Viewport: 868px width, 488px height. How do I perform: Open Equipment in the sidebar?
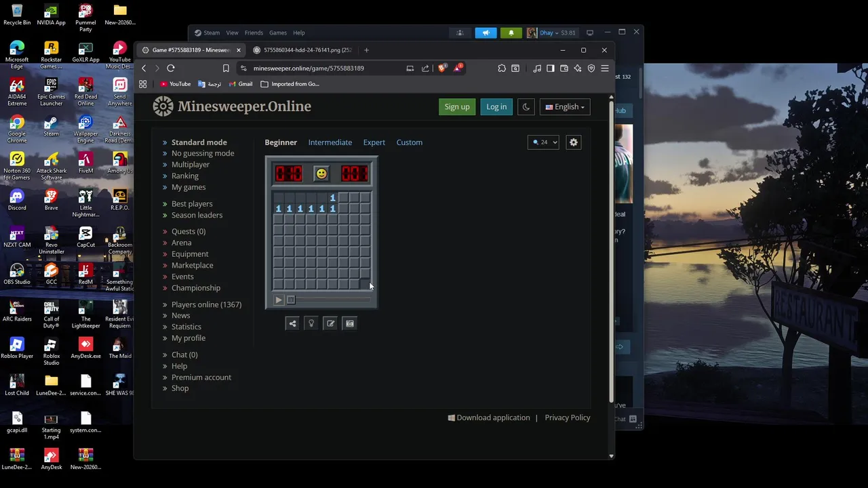(x=190, y=254)
